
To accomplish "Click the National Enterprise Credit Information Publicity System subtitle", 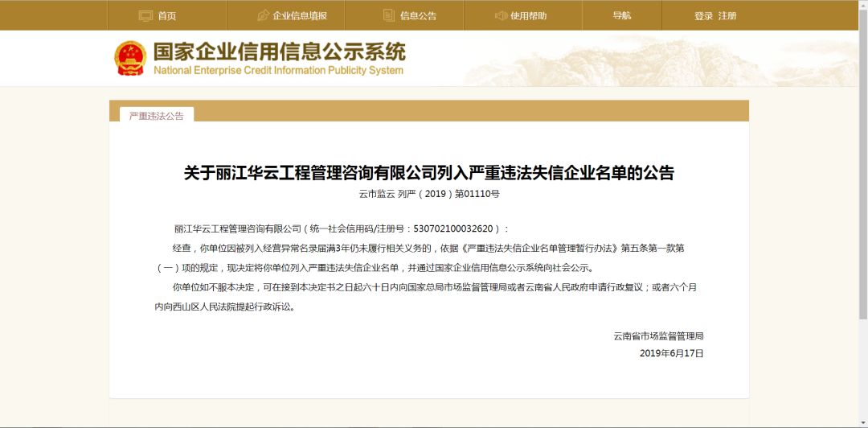I will (278, 71).
